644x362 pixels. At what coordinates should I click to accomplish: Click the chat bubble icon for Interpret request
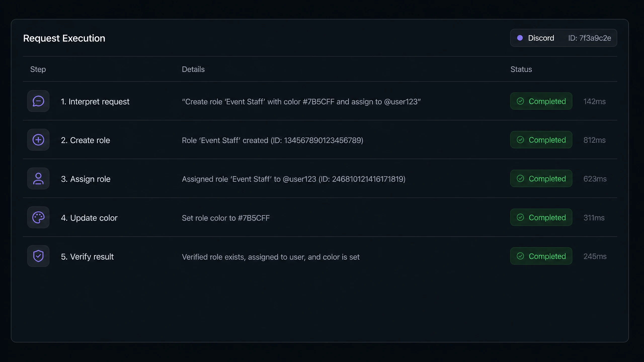[x=38, y=101]
